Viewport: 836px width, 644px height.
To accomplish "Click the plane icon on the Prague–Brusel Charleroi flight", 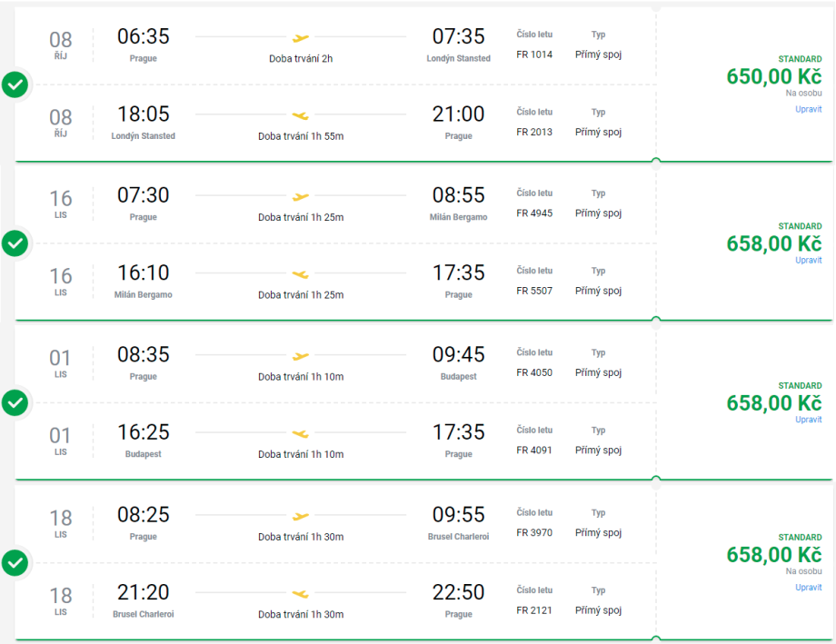I will point(301,516).
